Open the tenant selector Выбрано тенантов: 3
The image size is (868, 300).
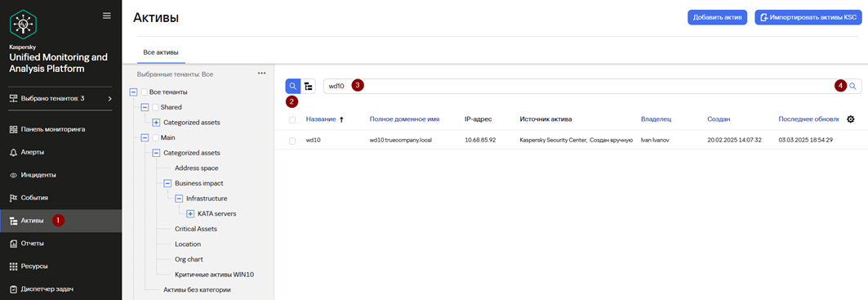[x=61, y=99]
